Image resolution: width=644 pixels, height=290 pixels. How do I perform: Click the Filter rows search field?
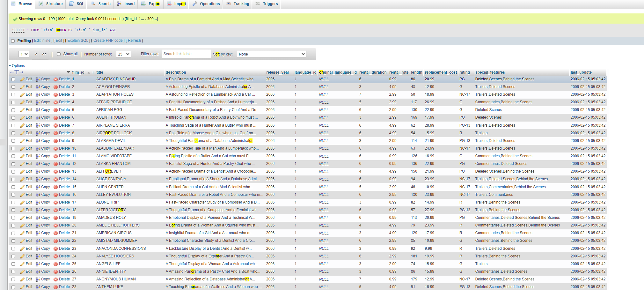(186, 54)
